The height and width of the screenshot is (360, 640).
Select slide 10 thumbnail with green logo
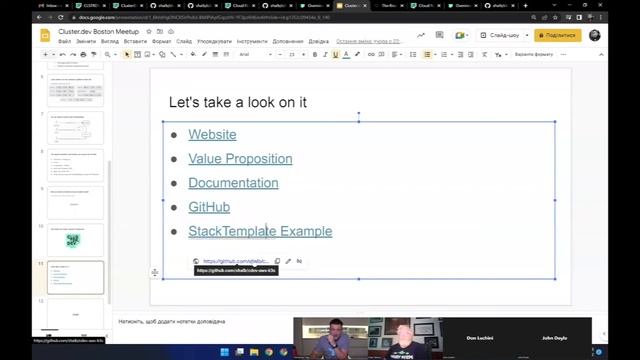pyautogui.click(x=76, y=240)
